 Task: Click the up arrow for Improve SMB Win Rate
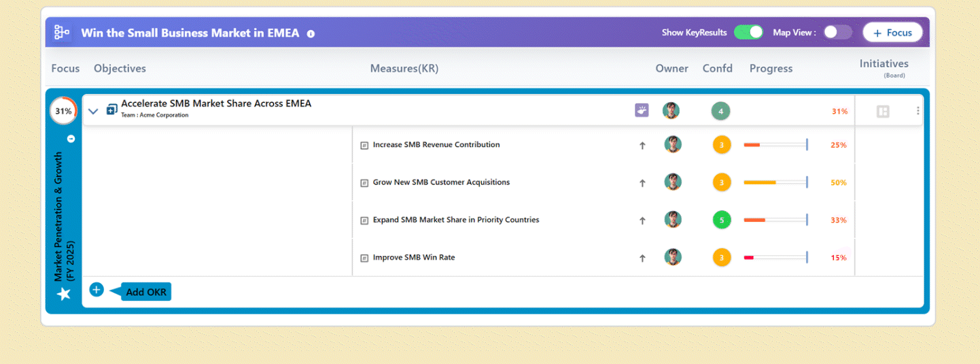642,258
